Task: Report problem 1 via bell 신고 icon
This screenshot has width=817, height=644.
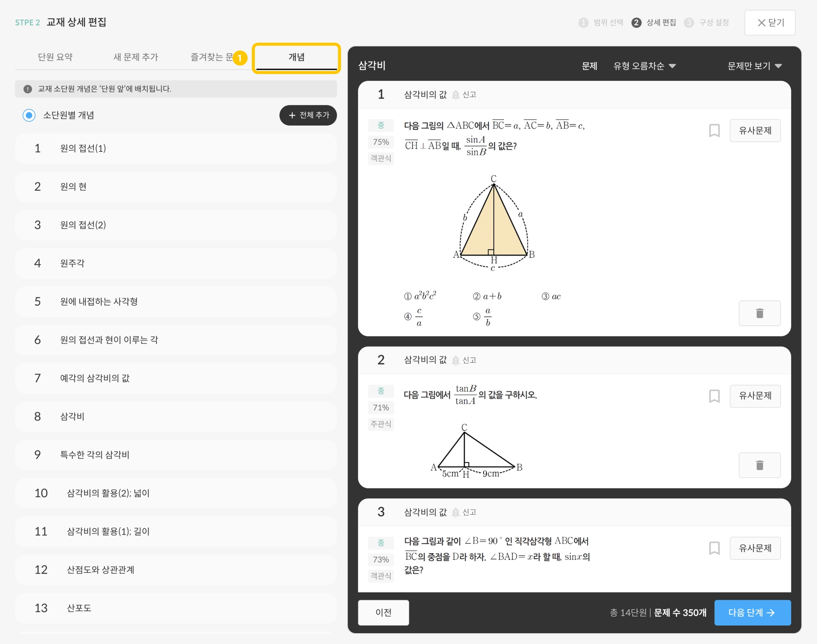Action: point(464,95)
